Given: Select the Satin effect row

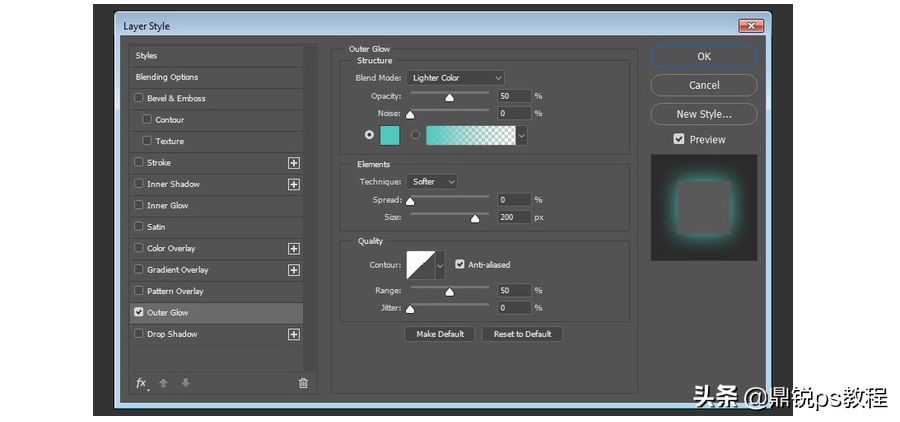Looking at the screenshot, I should point(216,227).
